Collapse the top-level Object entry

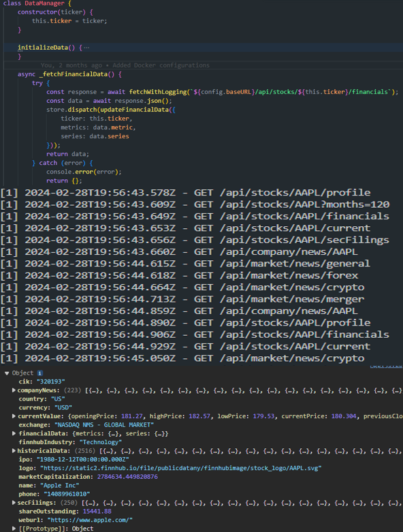pos(7,373)
